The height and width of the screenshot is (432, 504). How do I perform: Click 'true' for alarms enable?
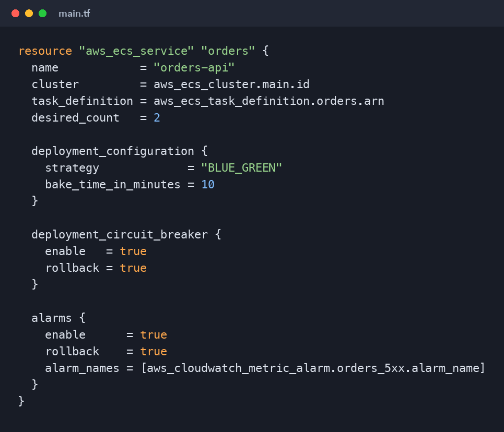pos(154,335)
